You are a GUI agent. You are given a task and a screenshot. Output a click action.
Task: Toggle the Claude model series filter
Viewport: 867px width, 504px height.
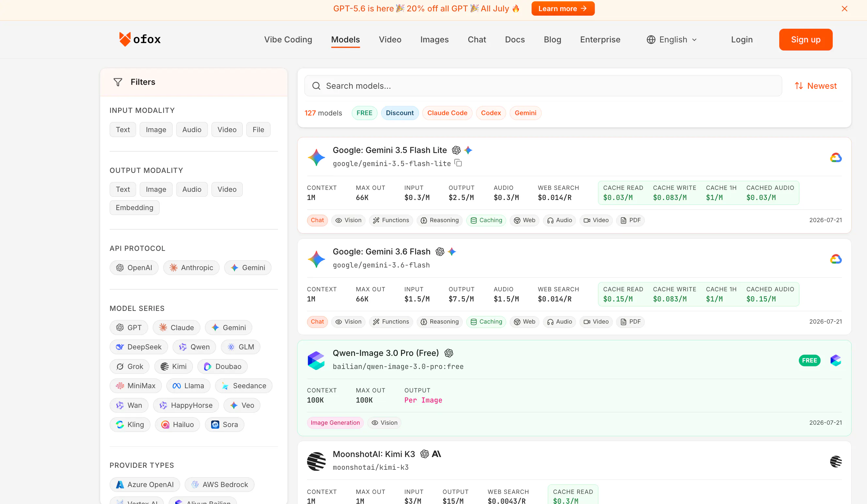pos(177,328)
